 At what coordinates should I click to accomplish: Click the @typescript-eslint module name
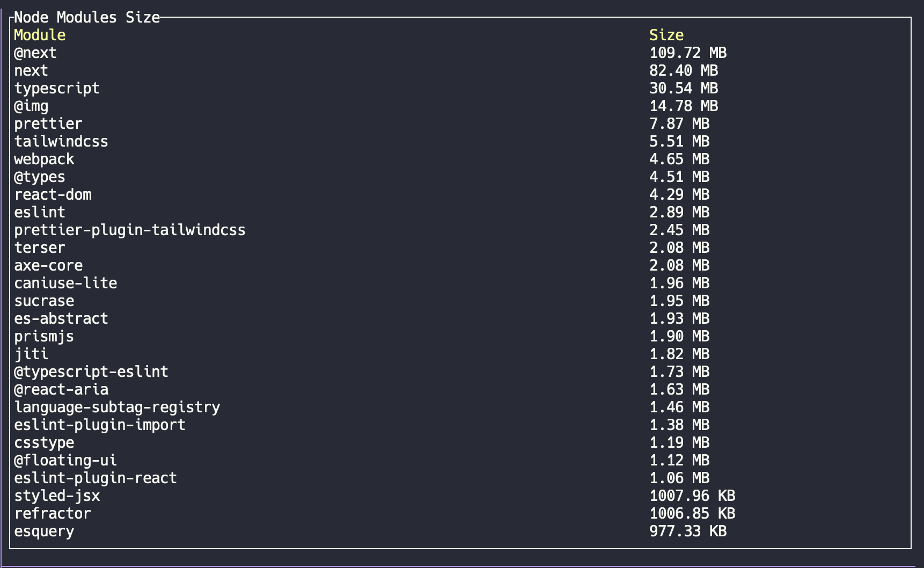pos(91,372)
